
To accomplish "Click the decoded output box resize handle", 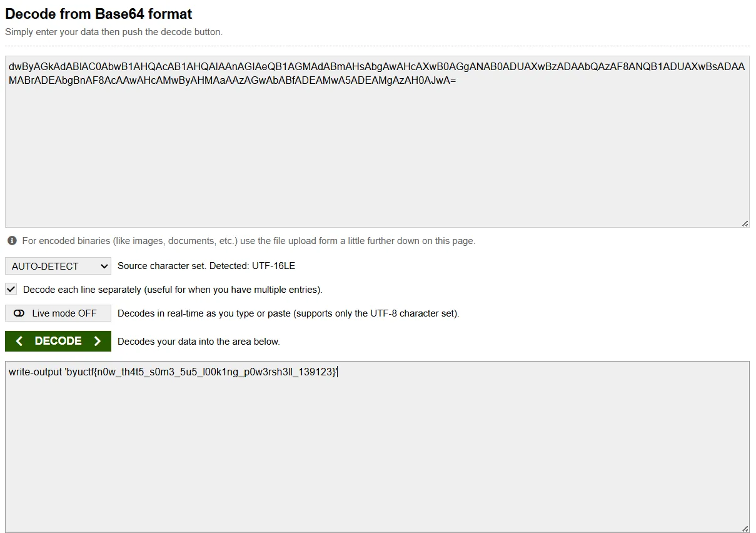I will tap(745, 529).
